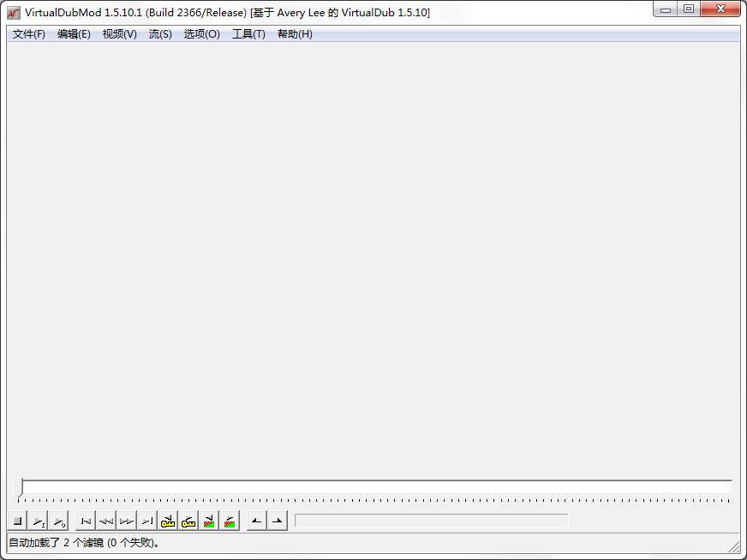Jump forward to next scene change
Image resolution: width=747 pixels, height=560 pixels.
pos(230,520)
